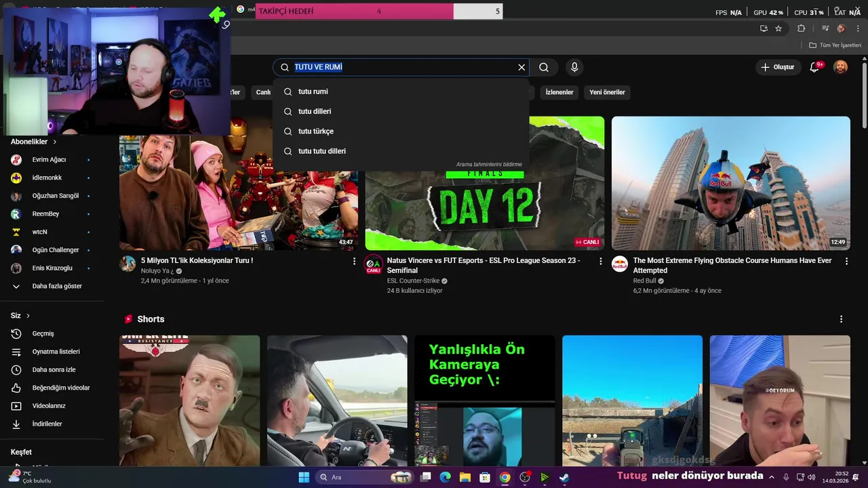
Task: Open Chrome profile avatar
Action: [841, 28]
